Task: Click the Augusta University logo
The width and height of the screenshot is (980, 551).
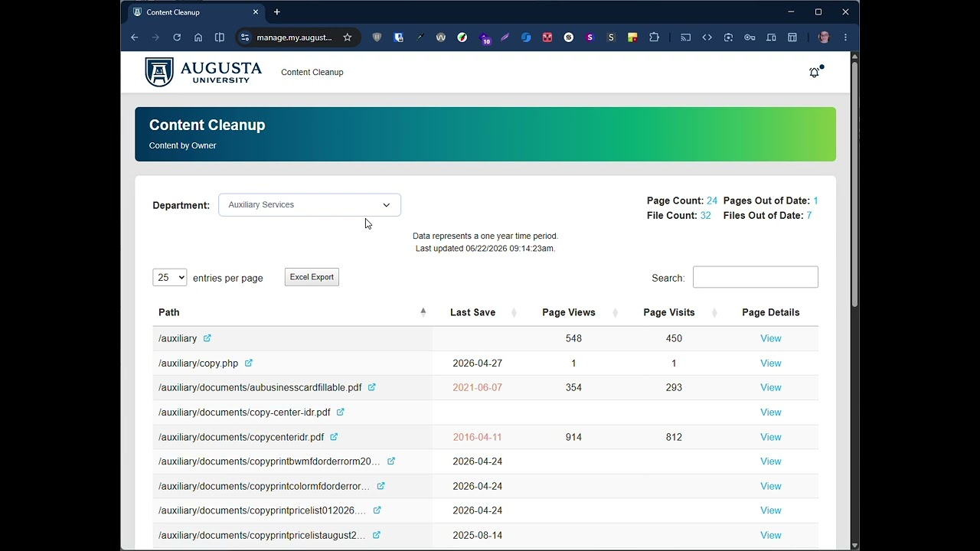Action: click(x=204, y=72)
